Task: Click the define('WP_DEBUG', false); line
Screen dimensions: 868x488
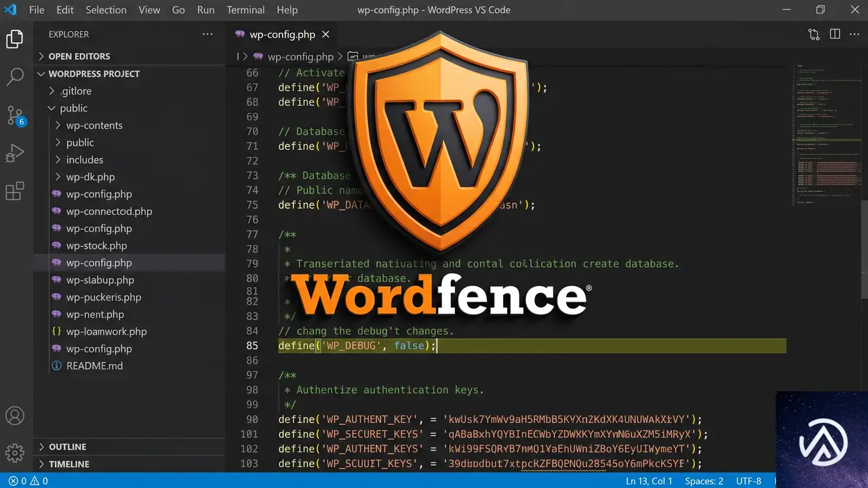Action: point(358,346)
